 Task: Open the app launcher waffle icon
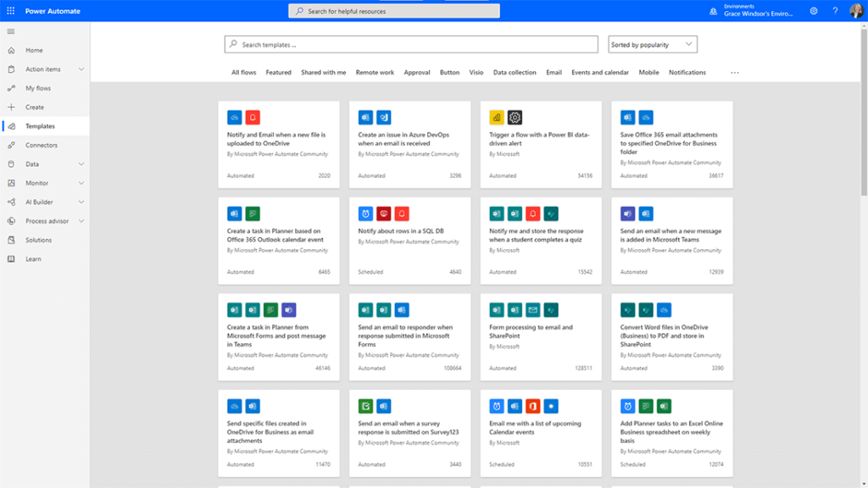tap(11, 10)
